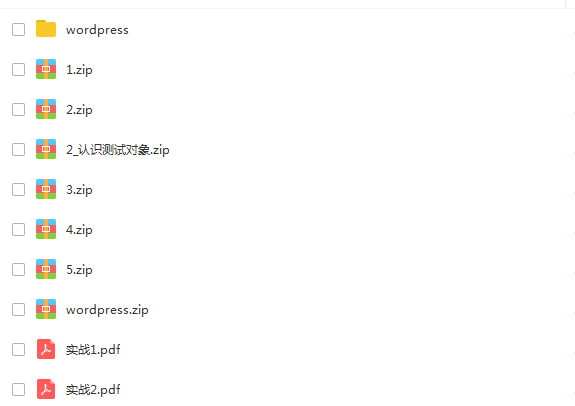Click the 实战1.pdf PDF icon
This screenshot has height=406, width=575.
pyautogui.click(x=46, y=349)
